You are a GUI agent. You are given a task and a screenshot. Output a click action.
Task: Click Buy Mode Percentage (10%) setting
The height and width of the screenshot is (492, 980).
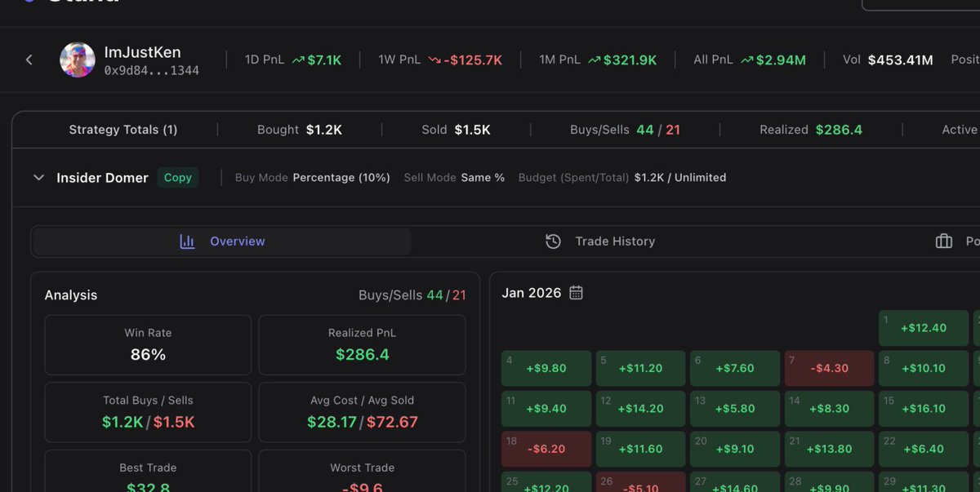click(313, 177)
